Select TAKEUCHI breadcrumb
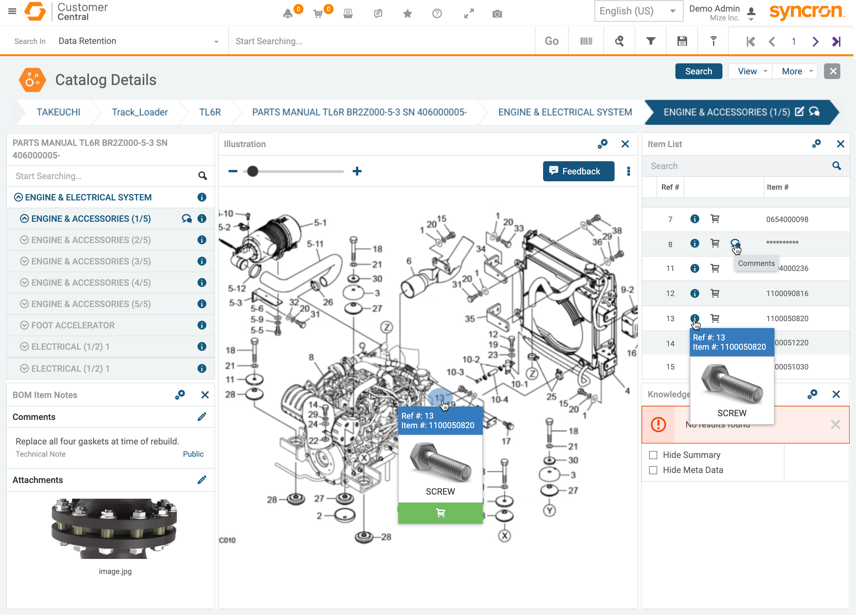Viewport: 856px width, 616px height. click(58, 112)
